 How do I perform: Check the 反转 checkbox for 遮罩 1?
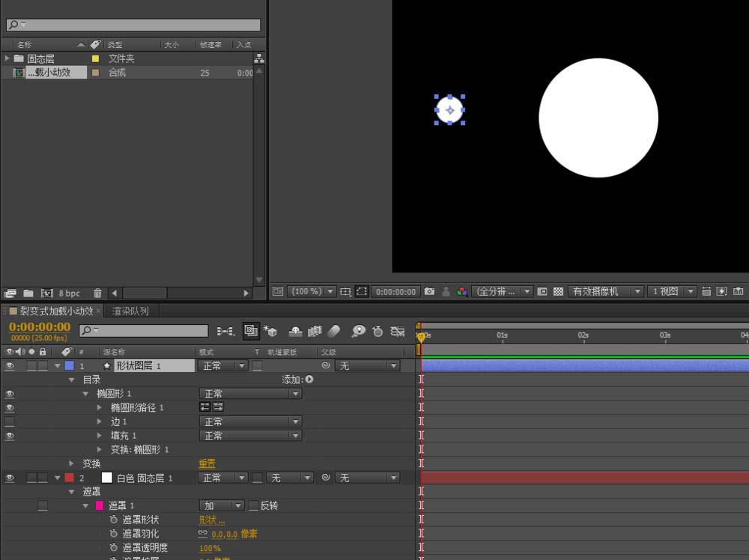(253, 506)
